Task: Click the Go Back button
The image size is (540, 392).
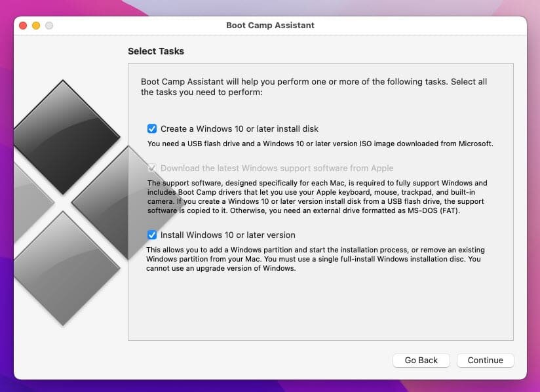Action: (421, 361)
